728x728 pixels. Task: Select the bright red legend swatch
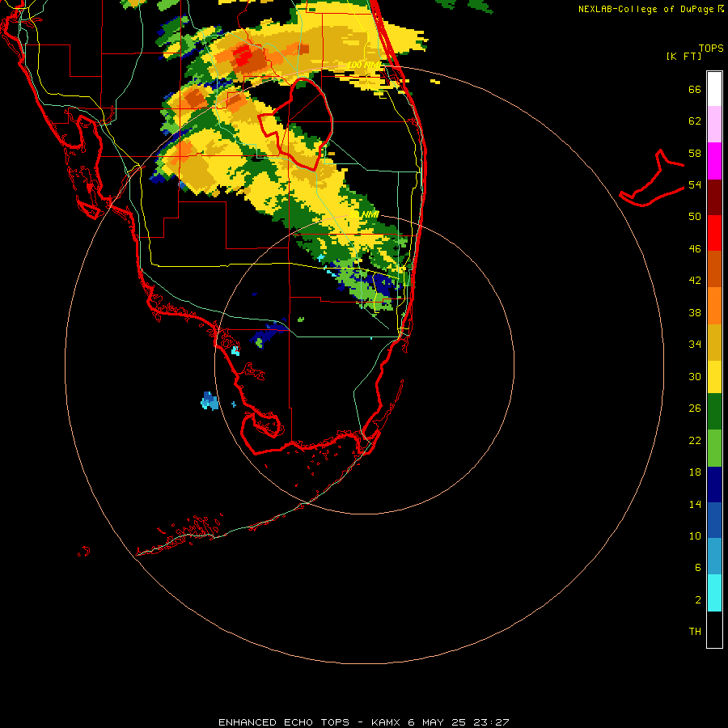tap(714, 233)
